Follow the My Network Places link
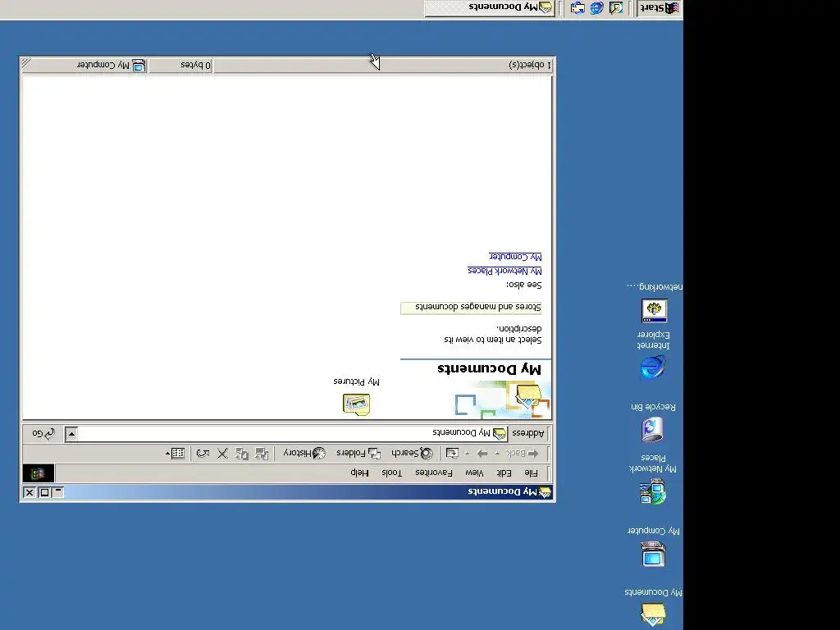Viewport: 840px width, 630px height. pyautogui.click(x=504, y=271)
